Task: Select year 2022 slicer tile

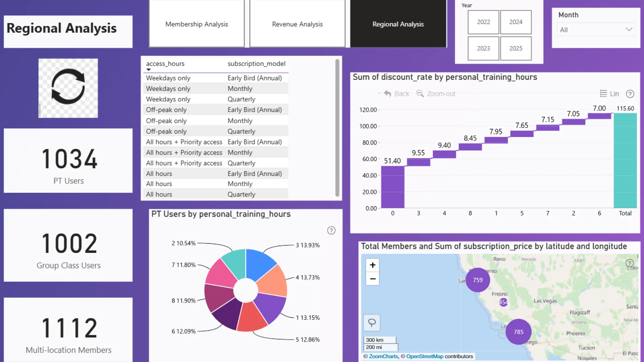Action: (483, 22)
